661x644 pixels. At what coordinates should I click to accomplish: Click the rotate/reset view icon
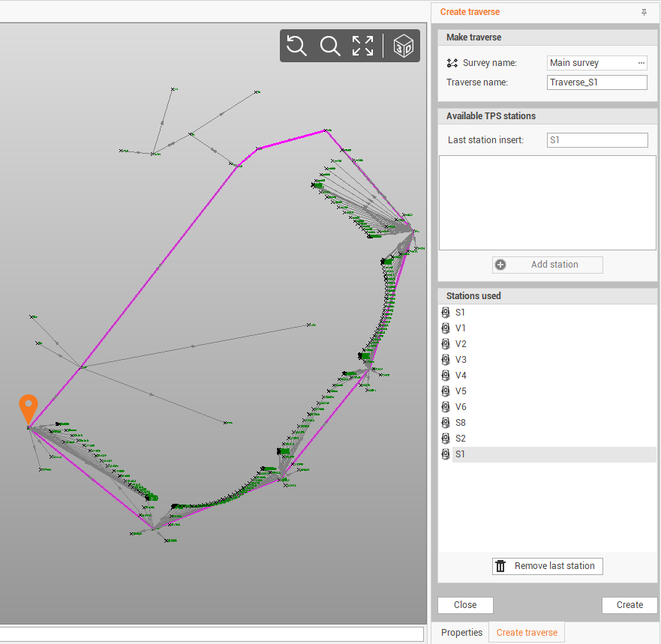296,46
